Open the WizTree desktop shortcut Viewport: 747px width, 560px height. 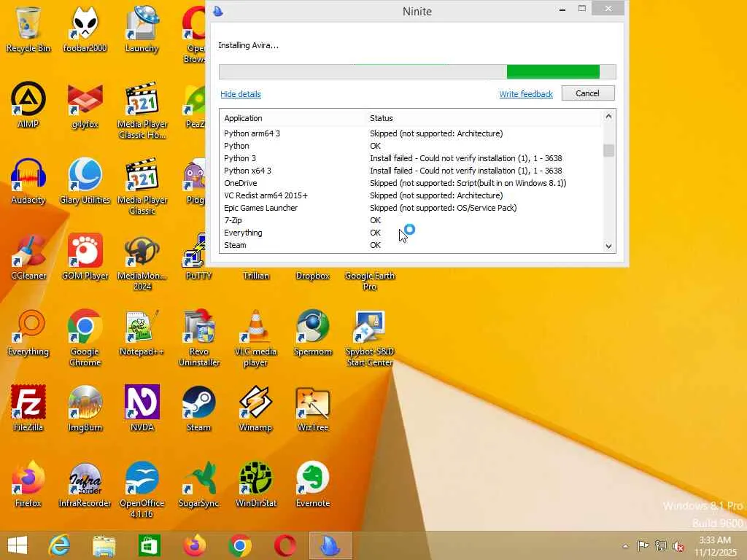click(x=312, y=408)
